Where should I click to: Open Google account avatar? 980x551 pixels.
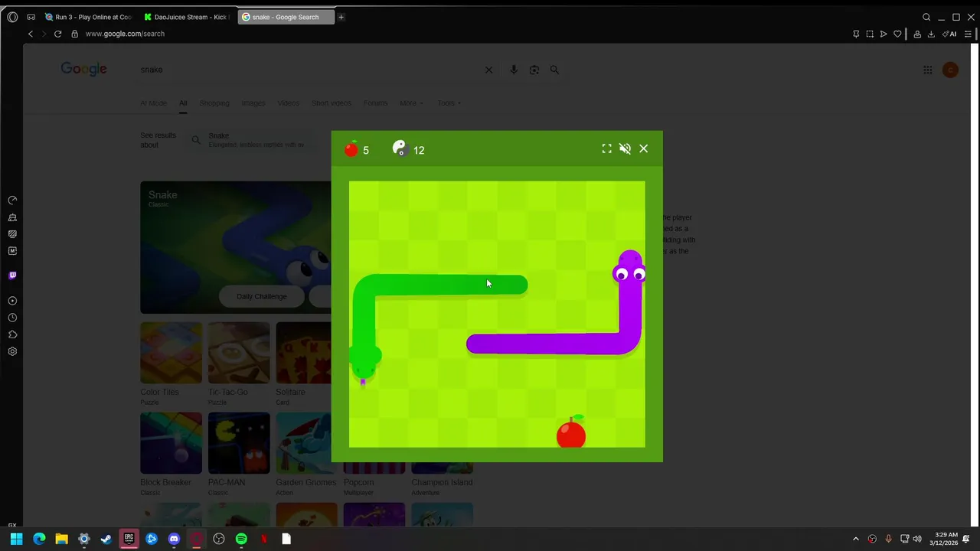click(x=950, y=70)
